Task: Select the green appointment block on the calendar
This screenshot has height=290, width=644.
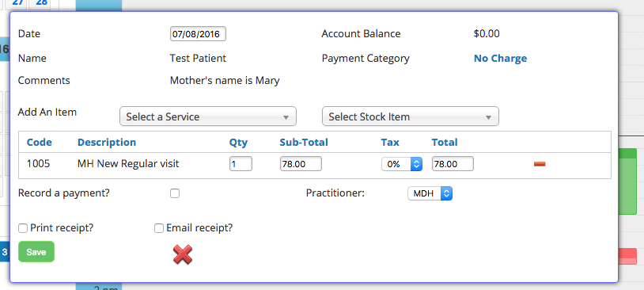Action: coord(627,181)
